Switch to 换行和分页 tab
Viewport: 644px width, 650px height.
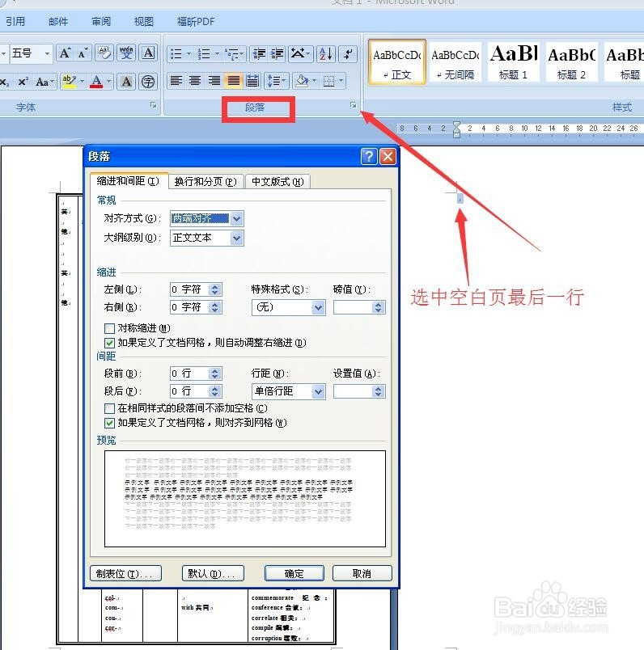(x=205, y=182)
